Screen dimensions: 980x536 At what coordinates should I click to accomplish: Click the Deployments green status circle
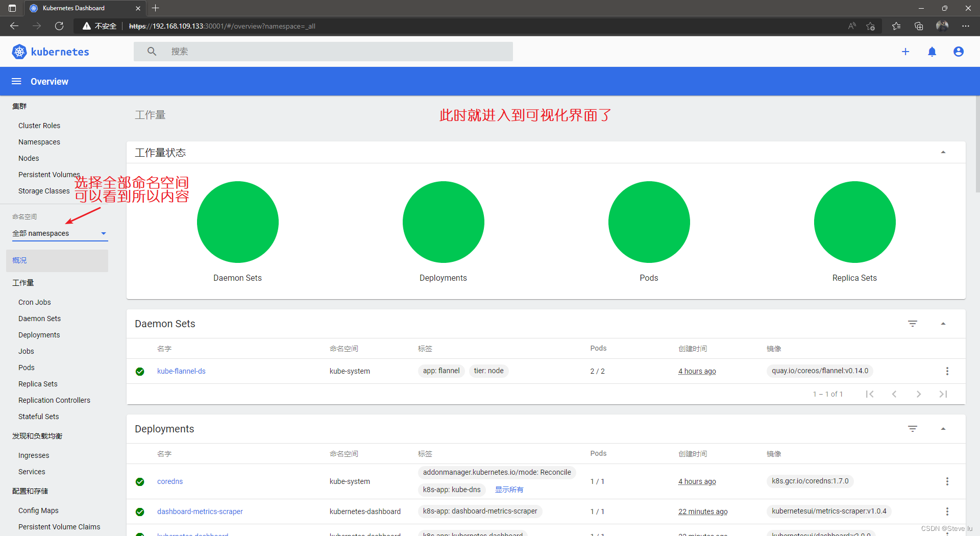click(x=443, y=222)
